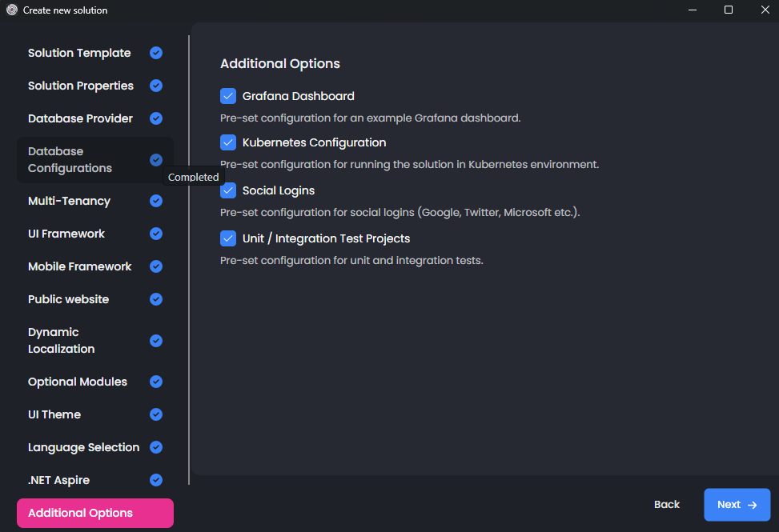The height and width of the screenshot is (532, 779).
Task: Click the checkmark icon next to UI Framework
Action: (x=156, y=234)
